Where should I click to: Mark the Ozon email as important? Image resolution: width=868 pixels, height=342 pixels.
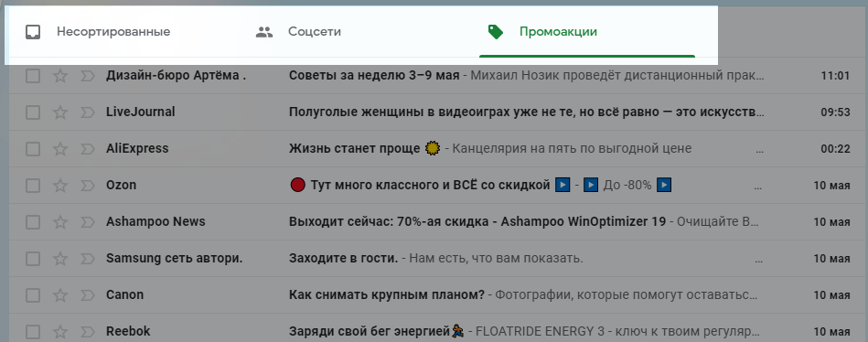click(88, 186)
